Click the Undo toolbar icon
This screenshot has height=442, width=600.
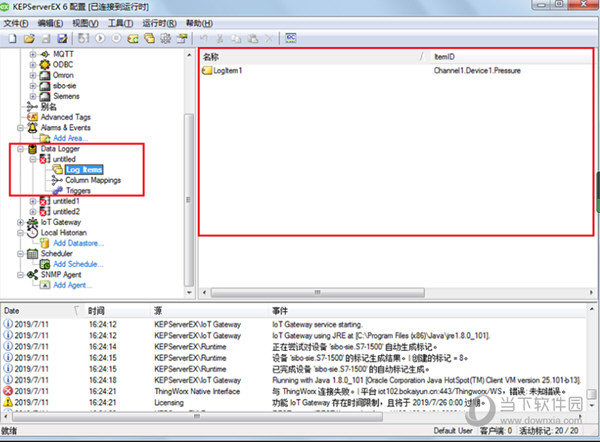[x=204, y=38]
